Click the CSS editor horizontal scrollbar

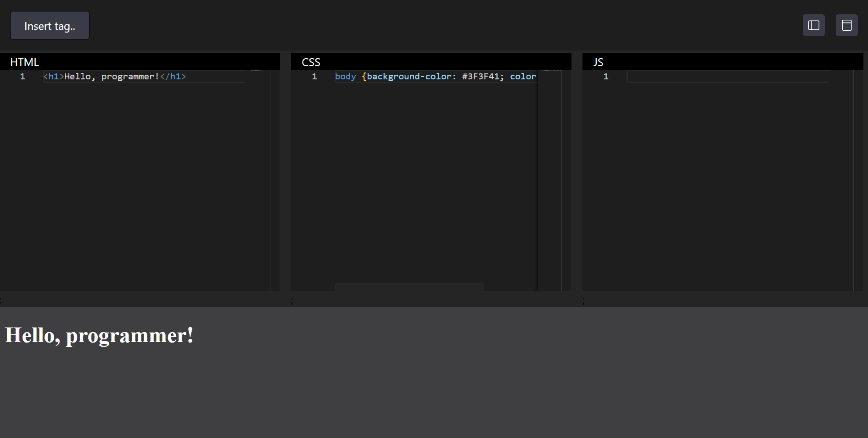[409, 287]
